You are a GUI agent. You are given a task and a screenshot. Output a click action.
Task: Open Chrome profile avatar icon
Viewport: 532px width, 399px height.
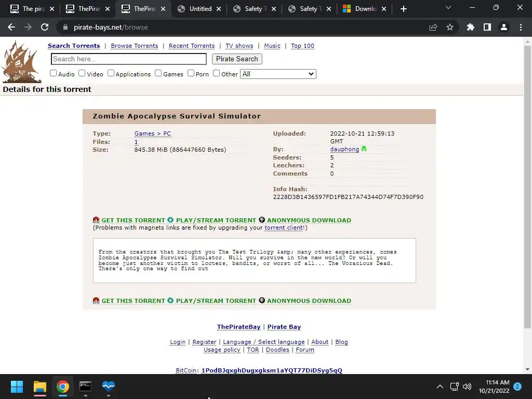504,27
